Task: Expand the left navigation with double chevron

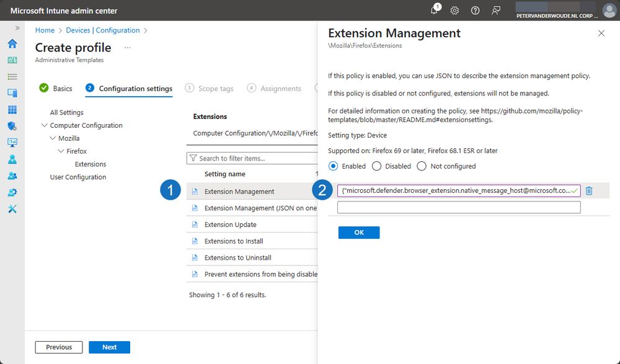Action: point(17,28)
